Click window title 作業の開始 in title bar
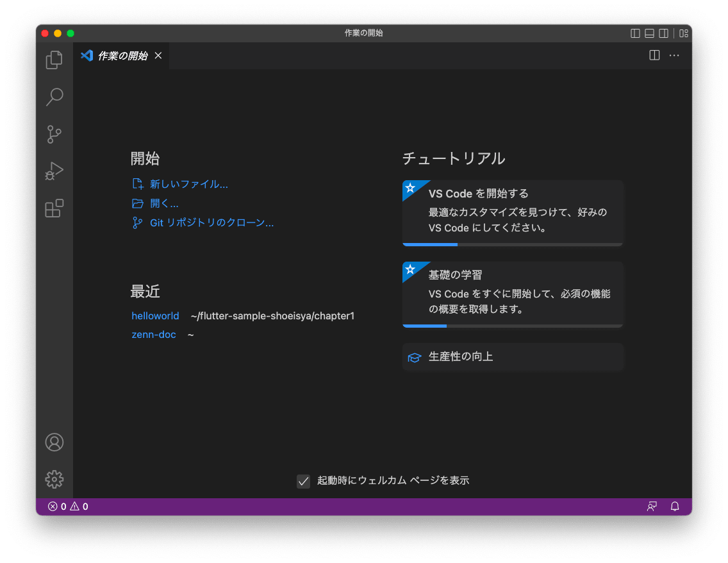 pyautogui.click(x=363, y=33)
